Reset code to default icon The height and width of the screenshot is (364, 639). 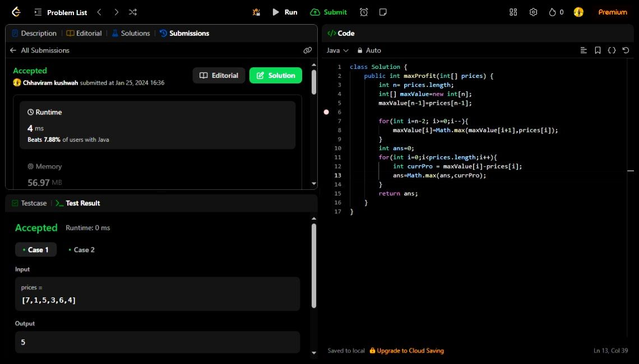626,50
